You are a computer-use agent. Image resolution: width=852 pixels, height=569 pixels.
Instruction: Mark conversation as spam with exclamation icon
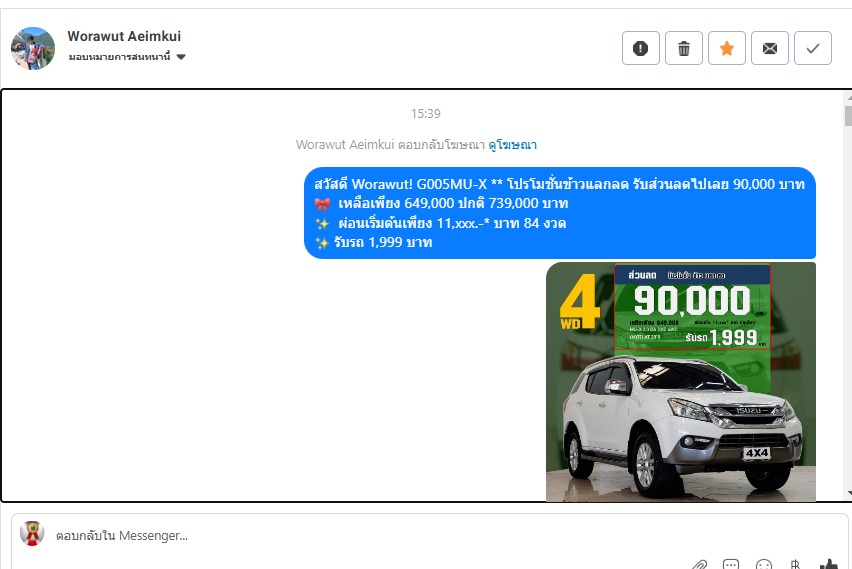point(641,48)
